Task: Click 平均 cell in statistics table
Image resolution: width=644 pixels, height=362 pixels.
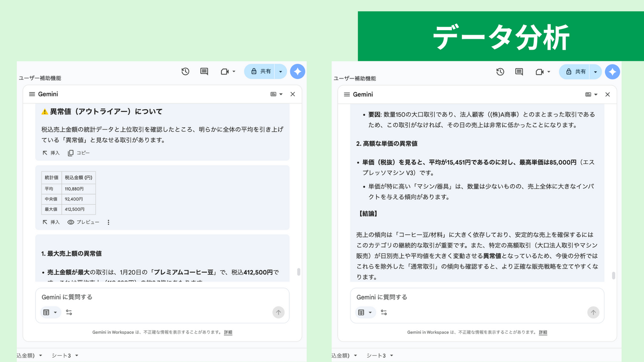Action: pyautogui.click(x=52, y=189)
